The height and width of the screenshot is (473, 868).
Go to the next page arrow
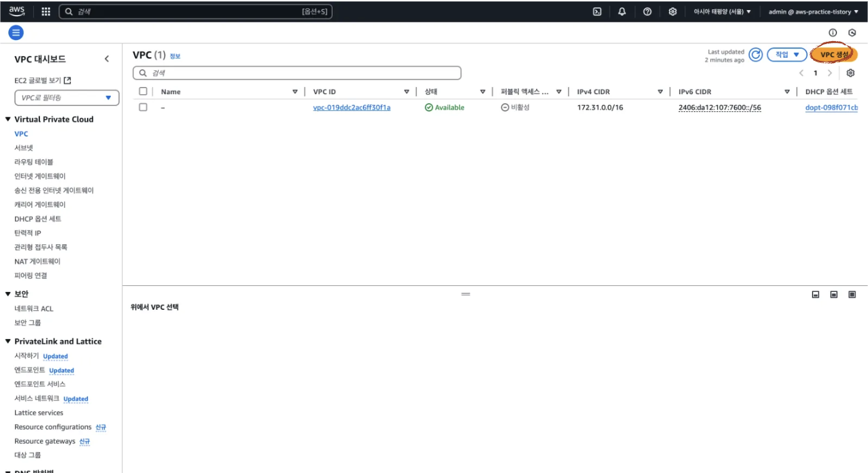click(x=829, y=73)
